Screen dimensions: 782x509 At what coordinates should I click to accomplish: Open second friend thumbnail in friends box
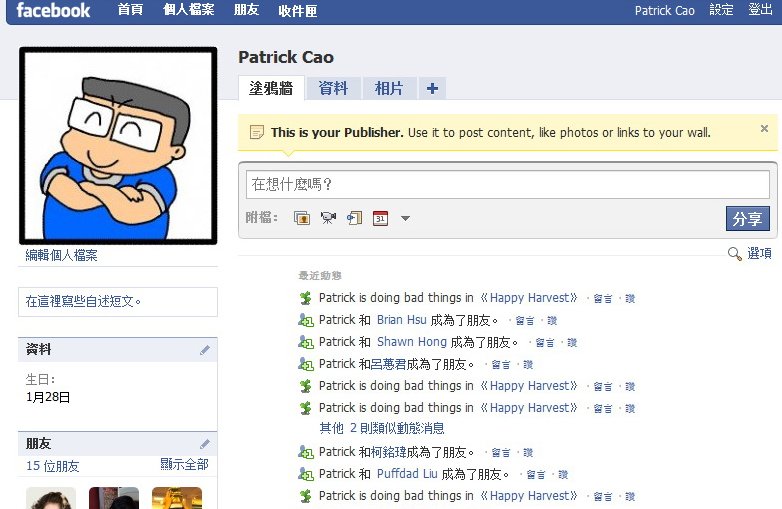(114, 498)
